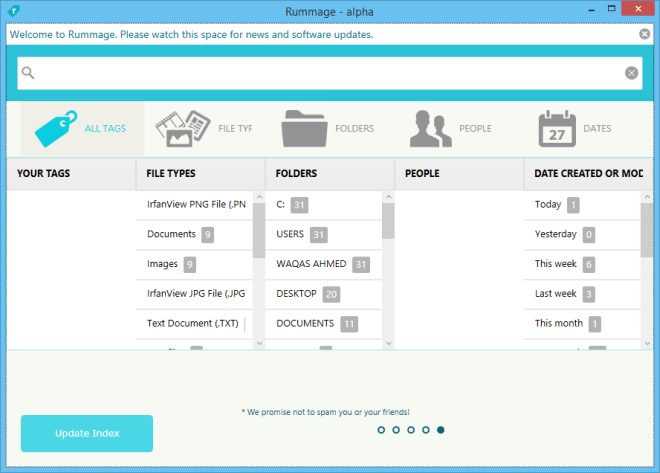The height and width of the screenshot is (473, 660).
Task: Click the Update Index button
Action: pos(87,433)
